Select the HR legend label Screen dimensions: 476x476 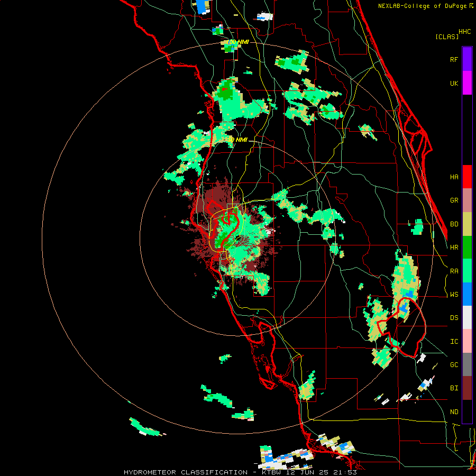[x=454, y=248]
